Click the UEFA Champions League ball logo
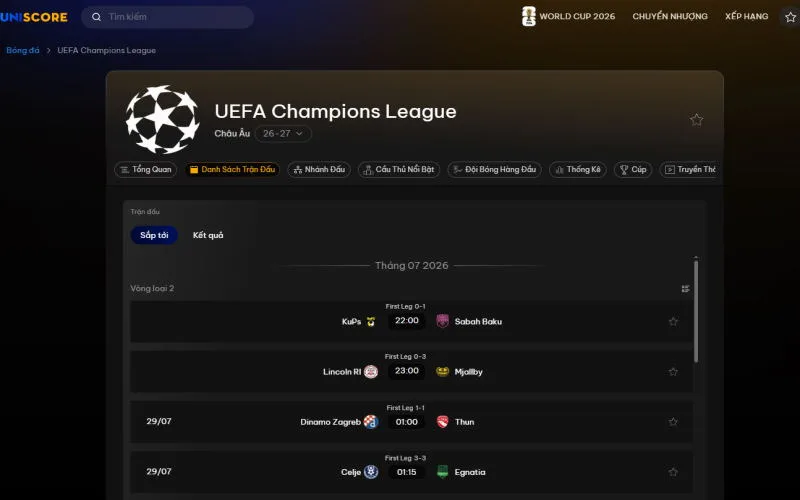 (162, 119)
